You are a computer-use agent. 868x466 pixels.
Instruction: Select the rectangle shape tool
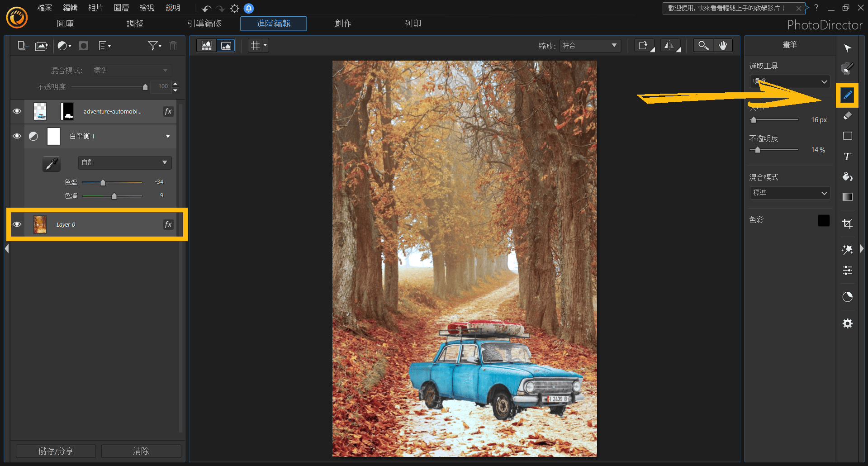[848, 136]
